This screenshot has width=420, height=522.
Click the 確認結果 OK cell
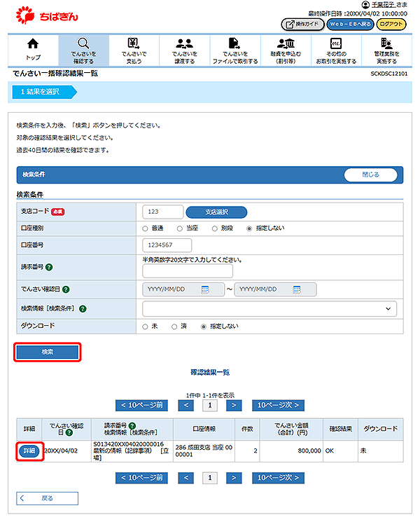[340, 451]
